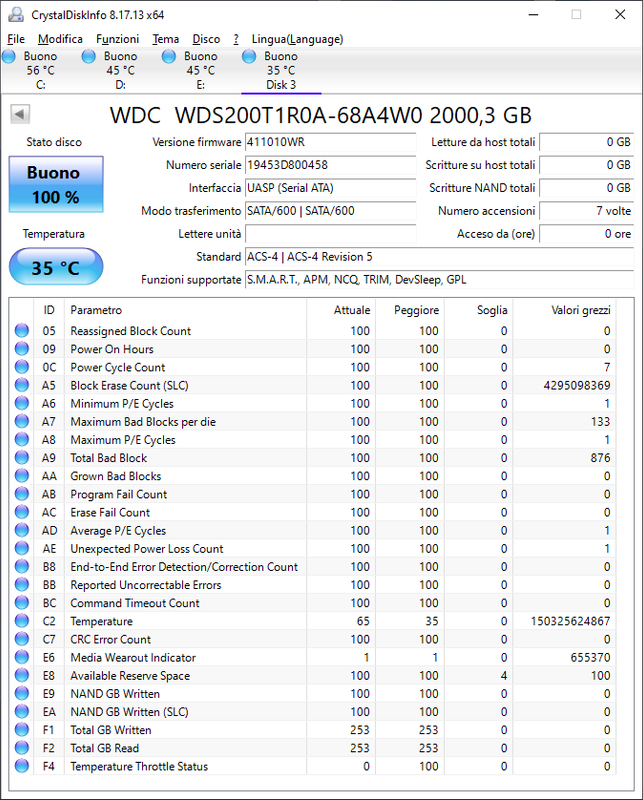Click the 35 °C temperature button

pyautogui.click(x=56, y=267)
